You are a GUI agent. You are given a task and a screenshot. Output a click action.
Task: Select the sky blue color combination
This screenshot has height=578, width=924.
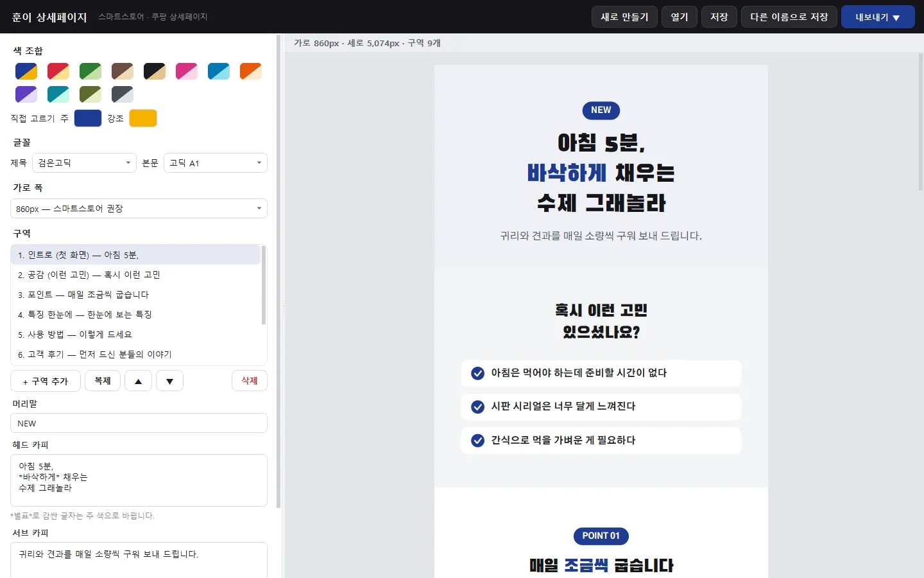(x=219, y=71)
